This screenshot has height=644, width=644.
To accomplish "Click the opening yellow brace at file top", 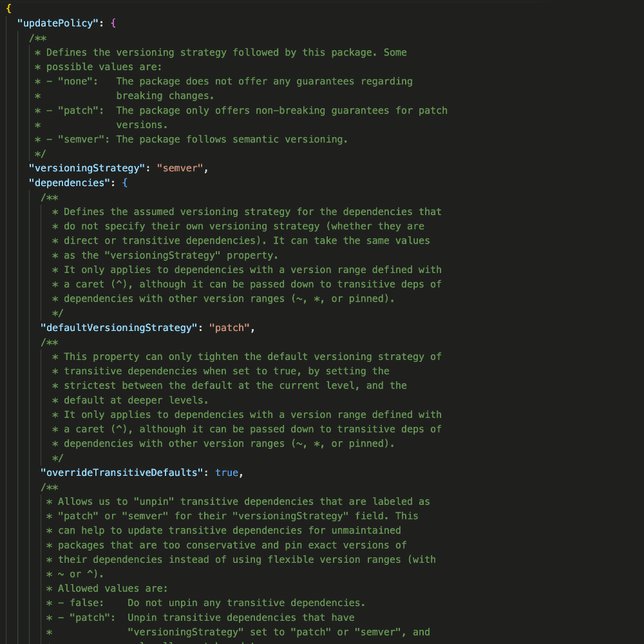I will pos(8,8).
